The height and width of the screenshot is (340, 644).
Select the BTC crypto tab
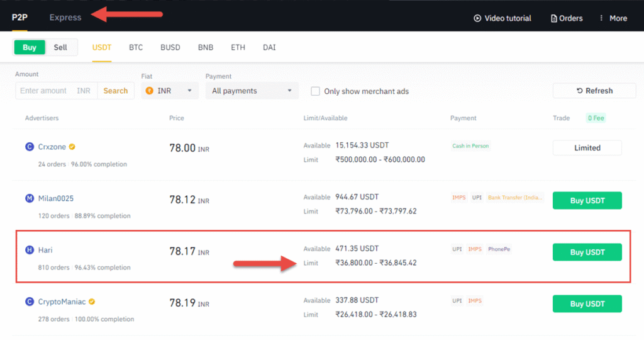point(136,47)
